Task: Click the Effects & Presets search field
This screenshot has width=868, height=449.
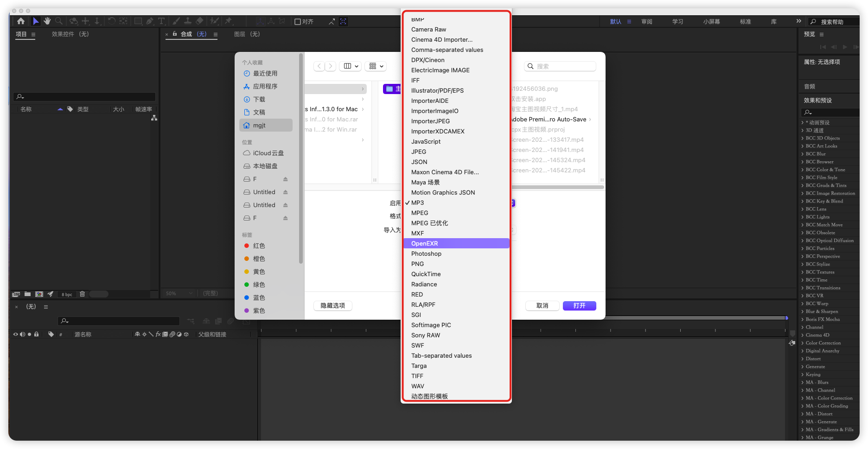Action: tap(830, 112)
